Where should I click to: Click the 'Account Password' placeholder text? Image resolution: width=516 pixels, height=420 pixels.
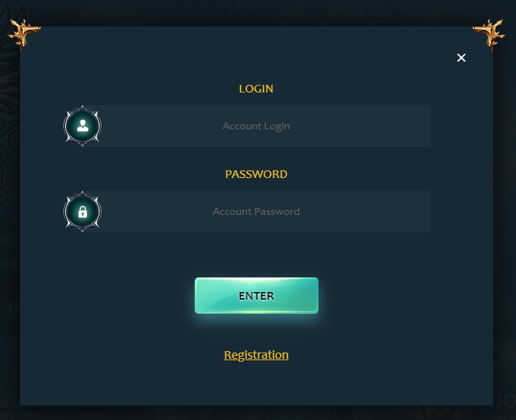click(257, 211)
